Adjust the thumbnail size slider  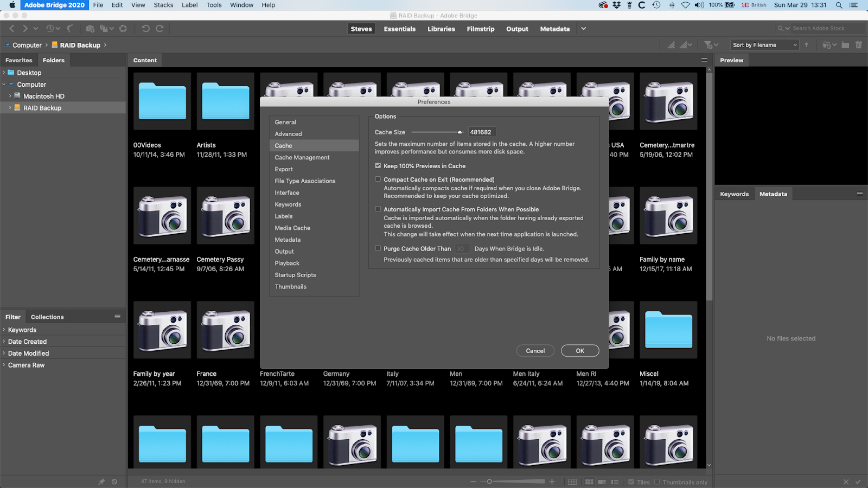(489, 481)
